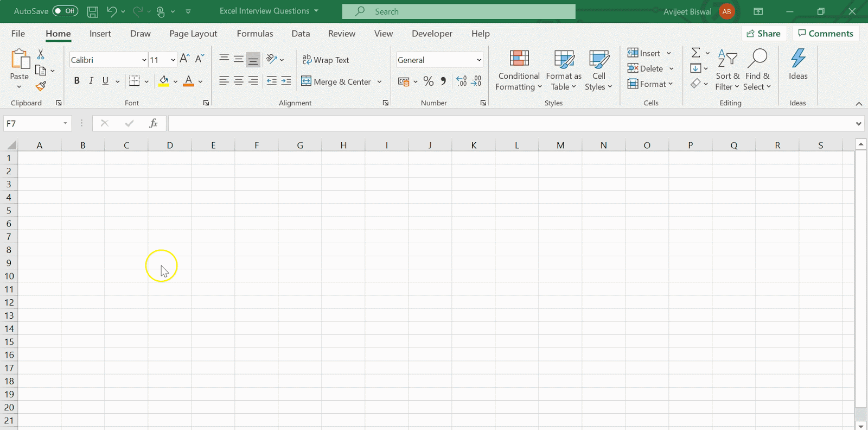The width and height of the screenshot is (868, 430).
Task: Open the font name Calibri dropdown
Action: click(x=144, y=60)
